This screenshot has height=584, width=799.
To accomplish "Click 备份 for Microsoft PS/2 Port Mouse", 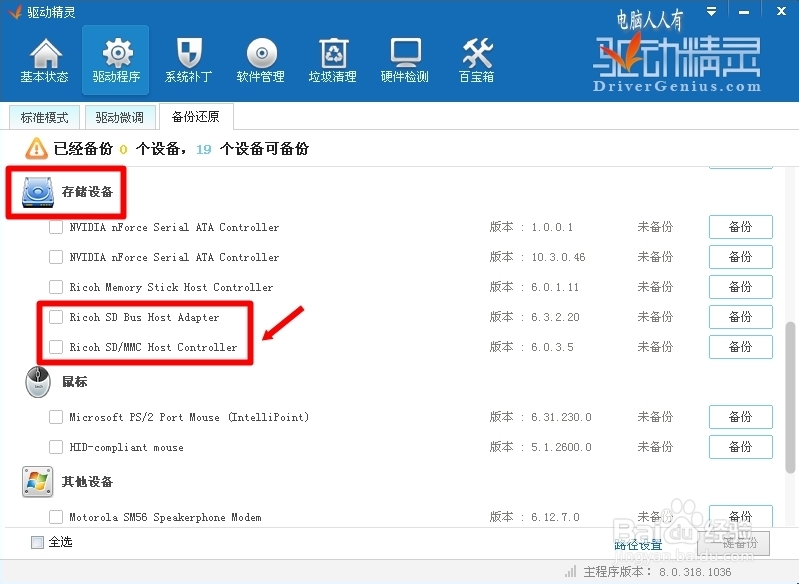I will point(740,417).
